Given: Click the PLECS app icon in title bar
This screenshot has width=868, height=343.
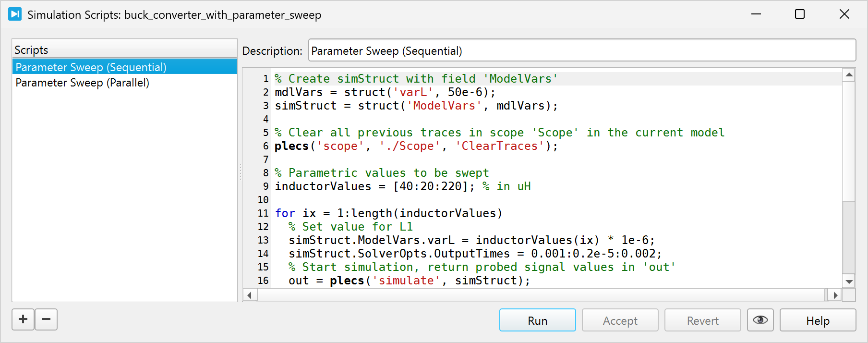Looking at the screenshot, I should pyautogui.click(x=15, y=14).
